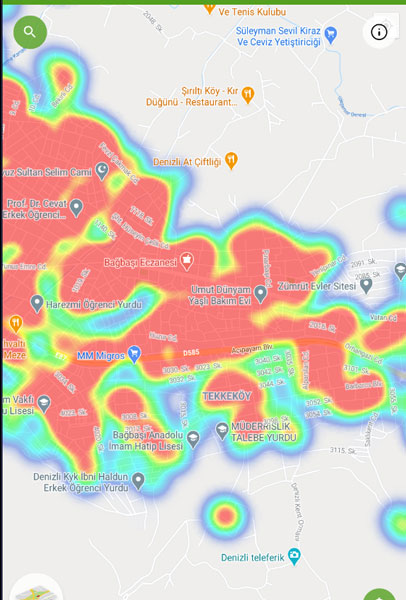The image size is (406, 600).
Task: Tap the isolated heat spot above Denizli teleferik
Action: pos(226,515)
